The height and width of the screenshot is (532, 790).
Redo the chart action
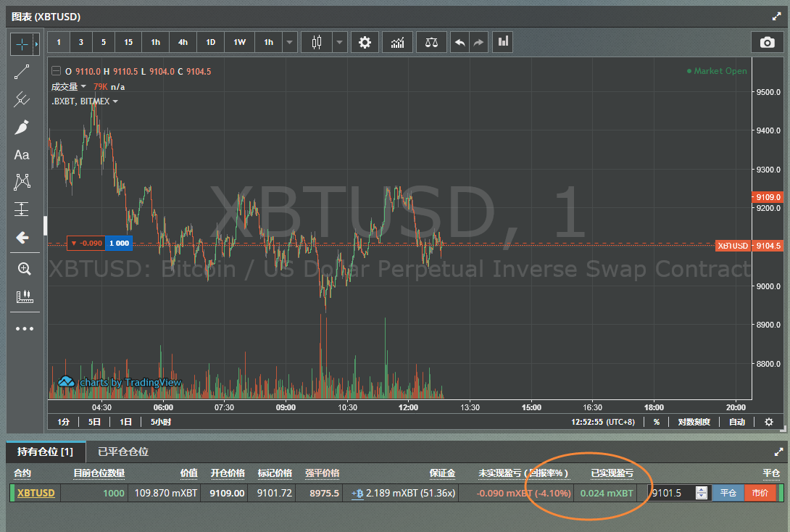[478, 42]
